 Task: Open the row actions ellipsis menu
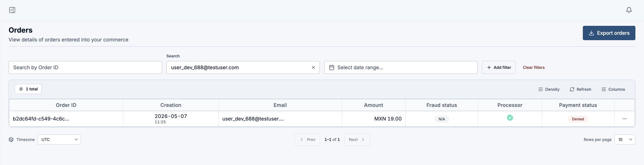(x=625, y=119)
